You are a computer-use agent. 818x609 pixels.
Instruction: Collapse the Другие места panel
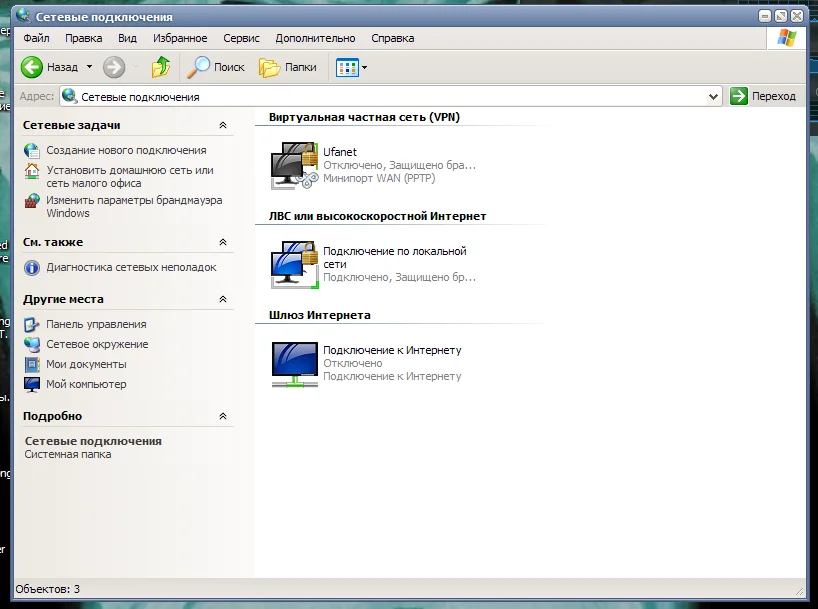pyautogui.click(x=223, y=299)
